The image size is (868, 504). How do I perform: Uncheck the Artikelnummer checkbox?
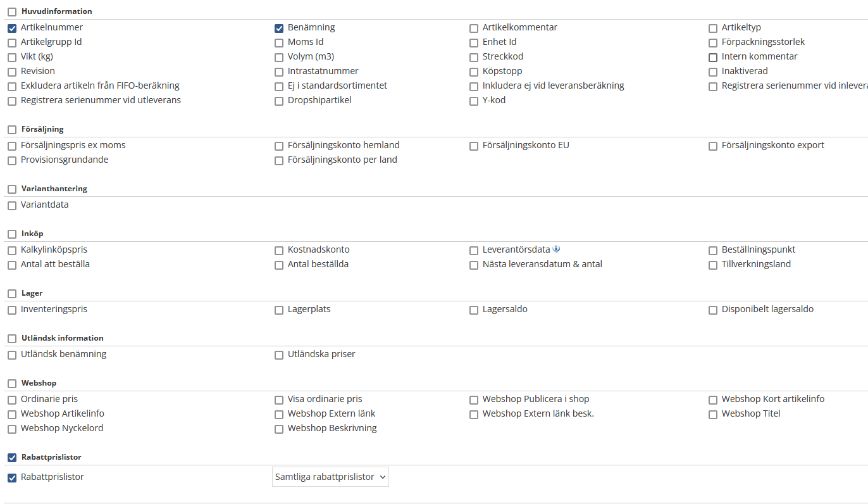12,28
